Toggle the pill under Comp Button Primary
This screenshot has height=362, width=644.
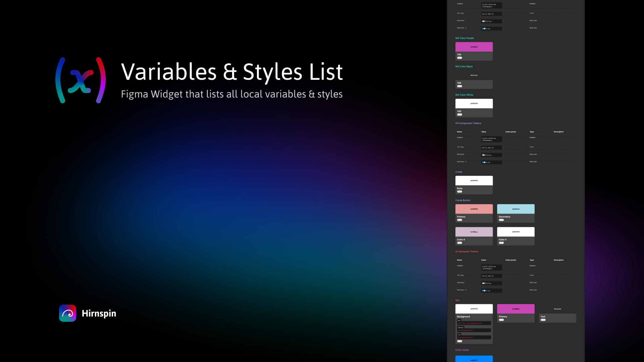460,220
